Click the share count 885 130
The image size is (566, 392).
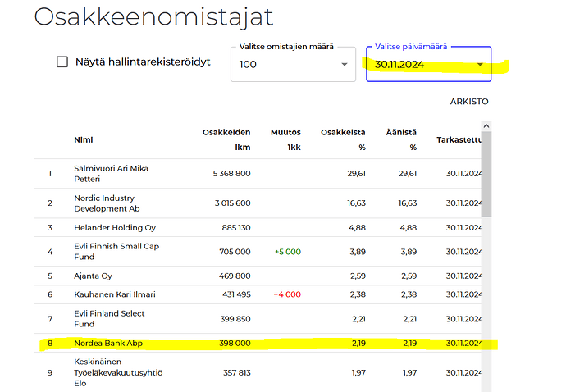point(236,228)
